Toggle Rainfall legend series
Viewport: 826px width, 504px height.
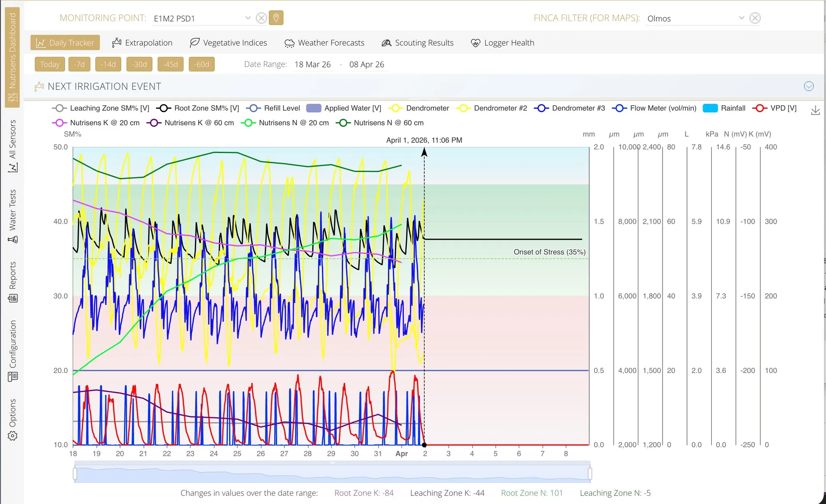724,108
